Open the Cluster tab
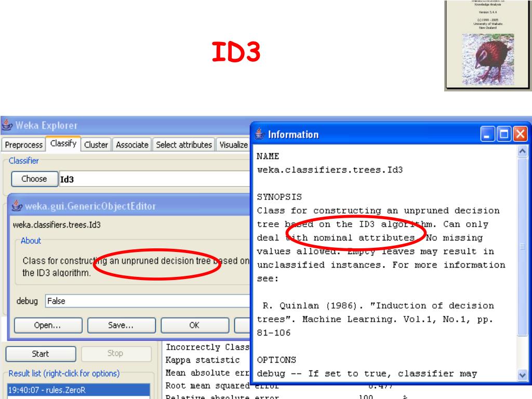This screenshot has width=532, height=399. [x=96, y=145]
